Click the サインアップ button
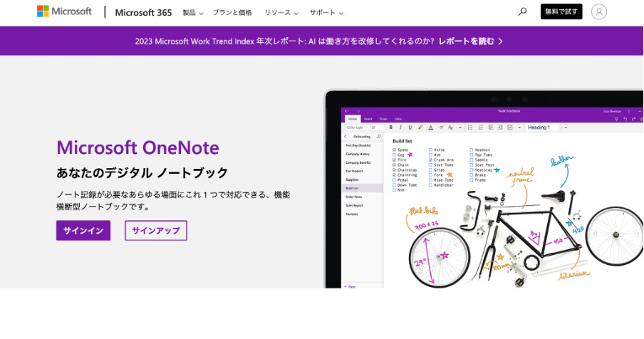Viewport: 644px width, 339px height. point(156,230)
